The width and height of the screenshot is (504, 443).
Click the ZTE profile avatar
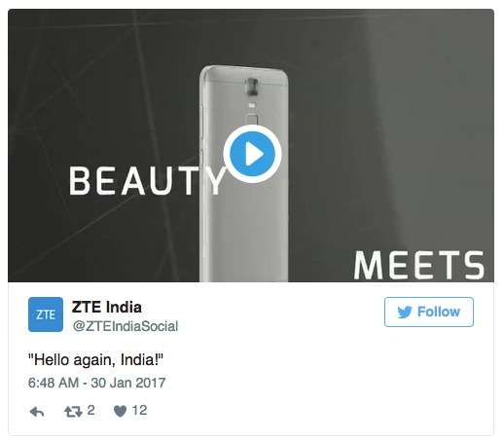[46, 314]
